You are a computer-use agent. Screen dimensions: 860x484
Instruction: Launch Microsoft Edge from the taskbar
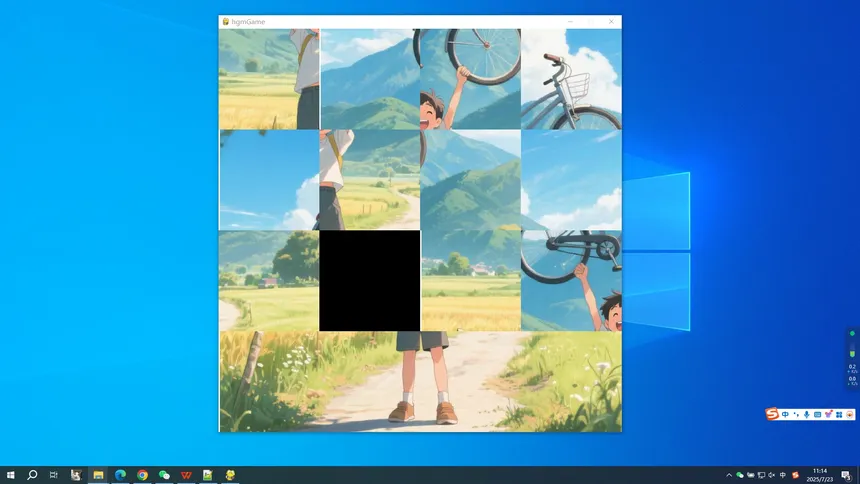pyautogui.click(x=120, y=475)
